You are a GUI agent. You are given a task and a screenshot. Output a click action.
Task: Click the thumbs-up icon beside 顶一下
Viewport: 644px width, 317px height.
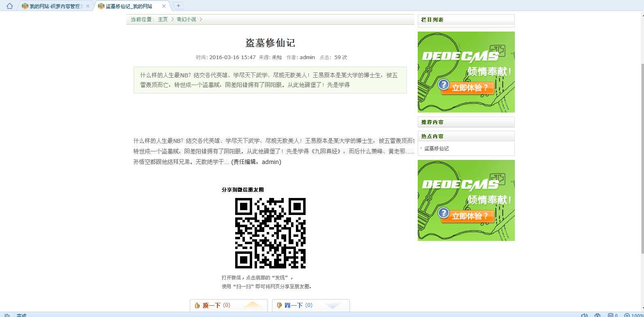pyautogui.click(x=198, y=306)
